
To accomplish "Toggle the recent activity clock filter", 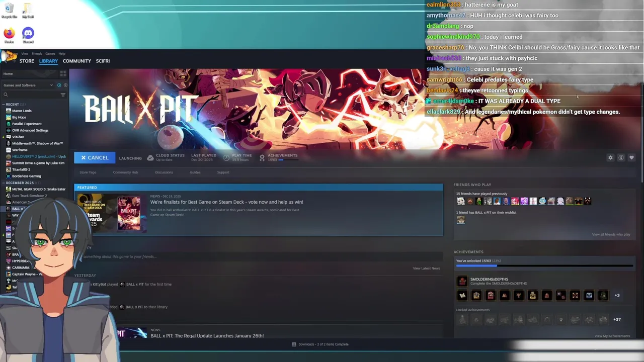I will [x=59, y=85].
